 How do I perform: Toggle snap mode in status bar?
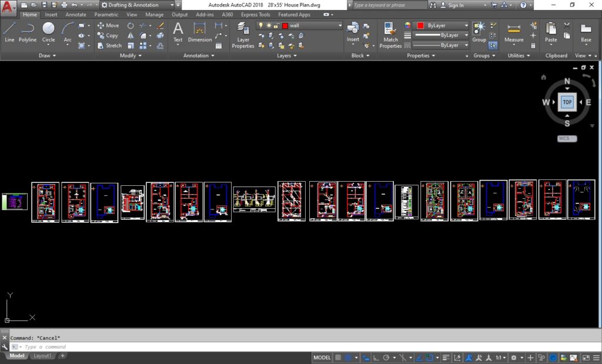[348, 358]
